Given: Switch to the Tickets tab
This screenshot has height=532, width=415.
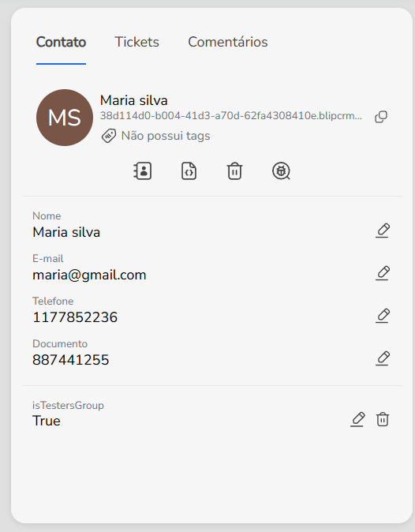Looking at the screenshot, I should (x=137, y=42).
